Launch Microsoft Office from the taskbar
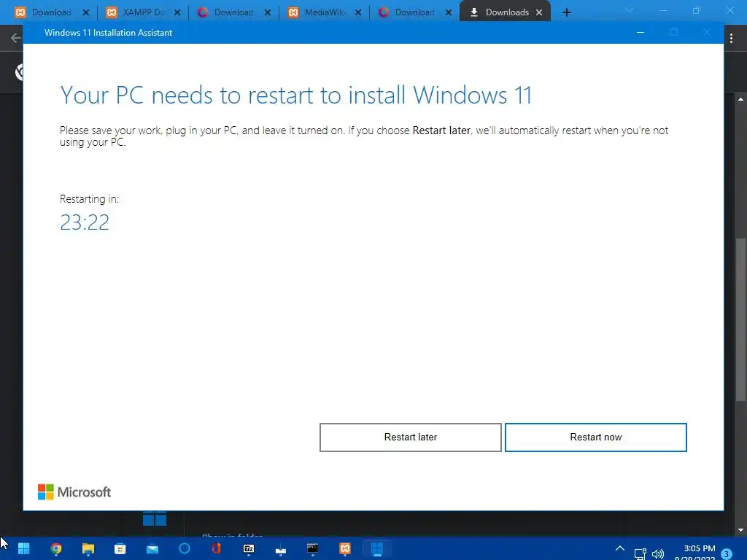The height and width of the screenshot is (560, 747). tap(216, 548)
